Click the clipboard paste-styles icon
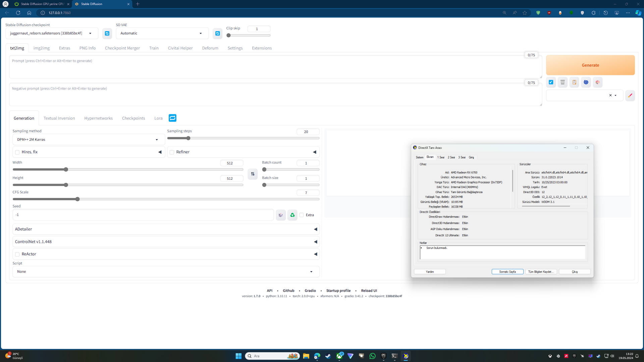The width and height of the screenshot is (644, 362). click(574, 82)
